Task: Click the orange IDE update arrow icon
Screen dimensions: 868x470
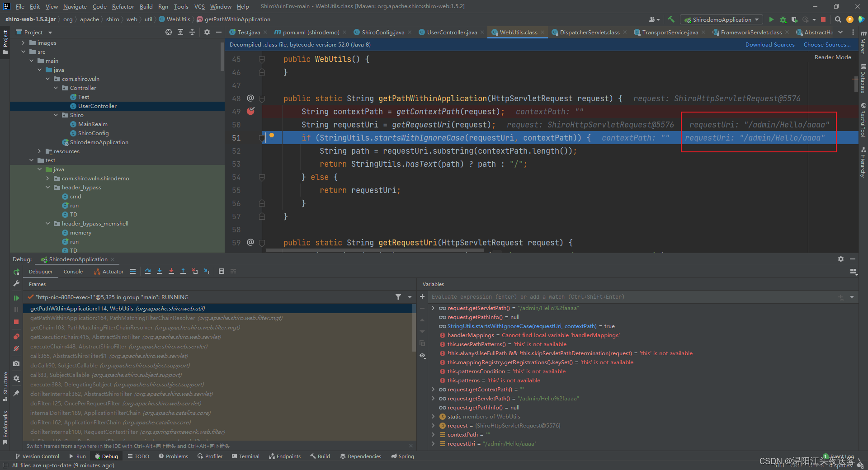Action: (850, 19)
